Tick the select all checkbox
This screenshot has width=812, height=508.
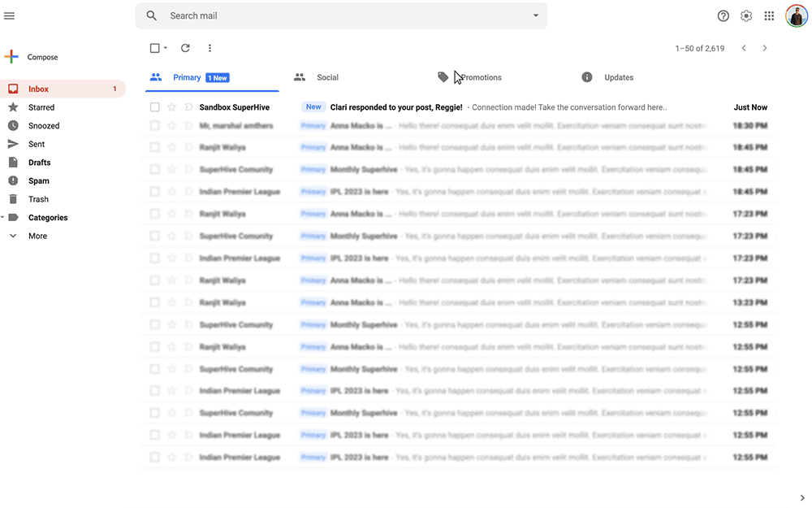[x=154, y=48]
